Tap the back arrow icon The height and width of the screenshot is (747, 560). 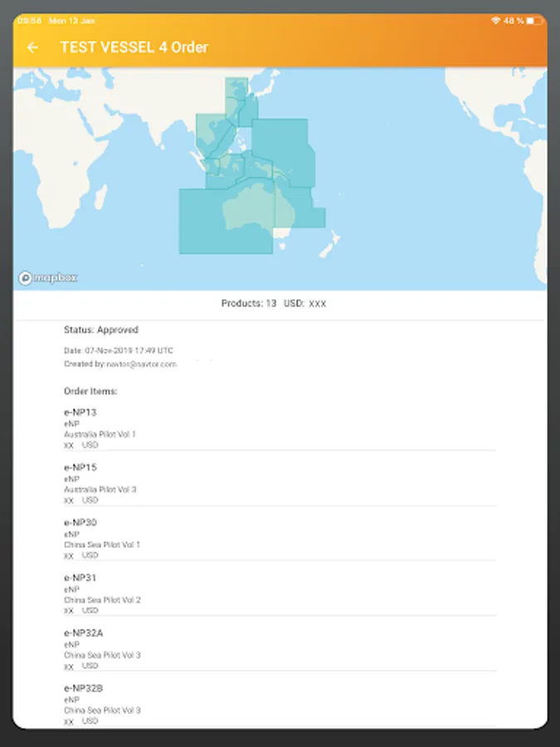click(x=32, y=47)
